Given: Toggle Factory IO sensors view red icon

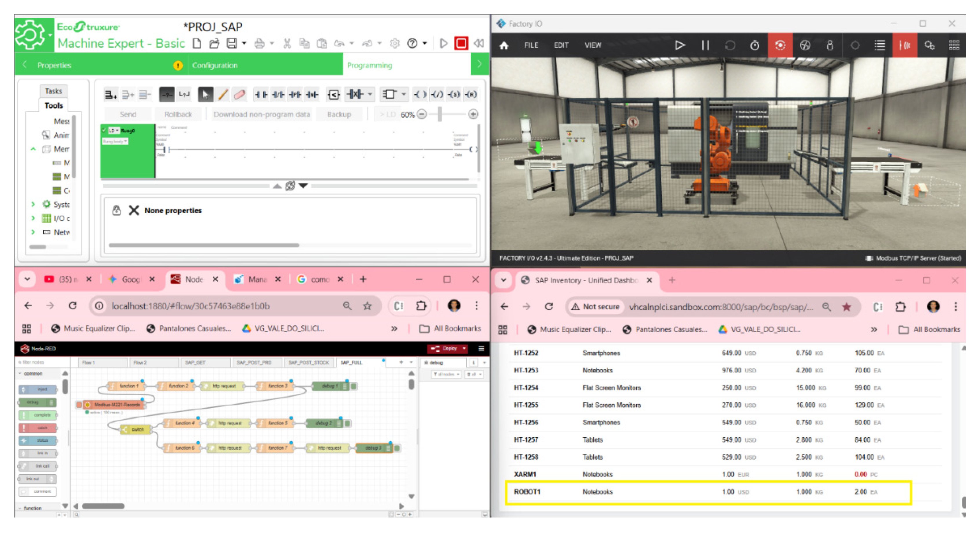Looking at the screenshot, I should [905, 45].
